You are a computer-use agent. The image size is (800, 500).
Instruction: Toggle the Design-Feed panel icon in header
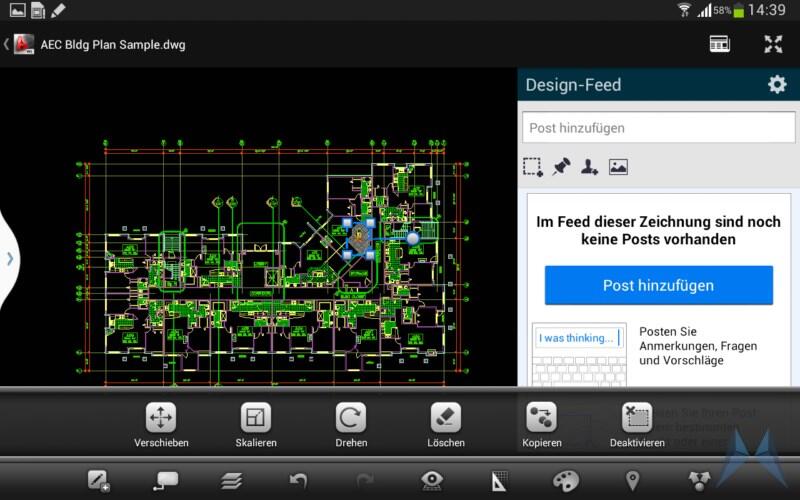[x=720, y=44]
